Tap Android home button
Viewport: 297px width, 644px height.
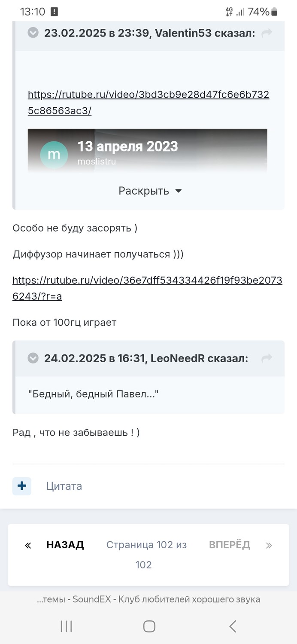(x=149, y=626)
